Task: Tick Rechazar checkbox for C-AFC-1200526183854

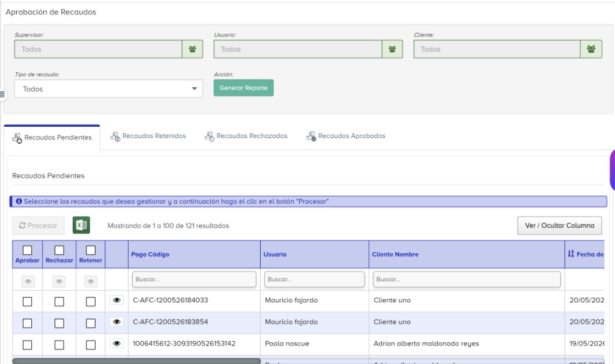Action: 59,323
